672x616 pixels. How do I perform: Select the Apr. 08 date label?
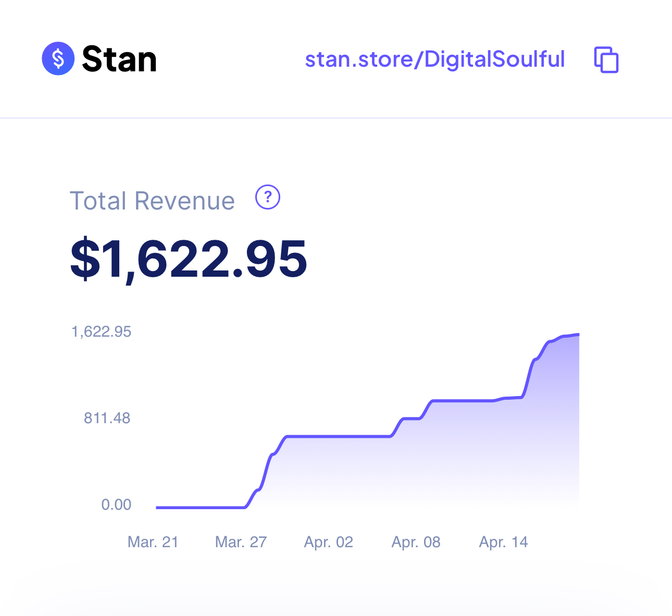coord(416,542)
